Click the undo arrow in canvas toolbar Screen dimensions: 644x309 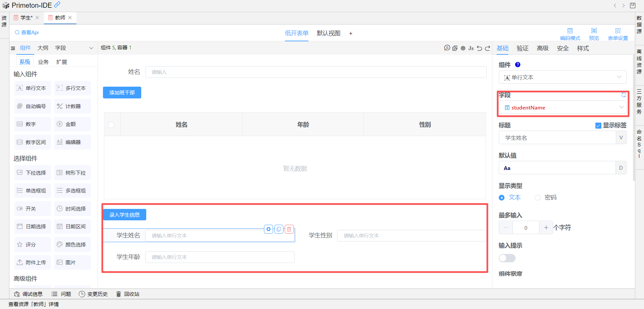tap(479, 48)
